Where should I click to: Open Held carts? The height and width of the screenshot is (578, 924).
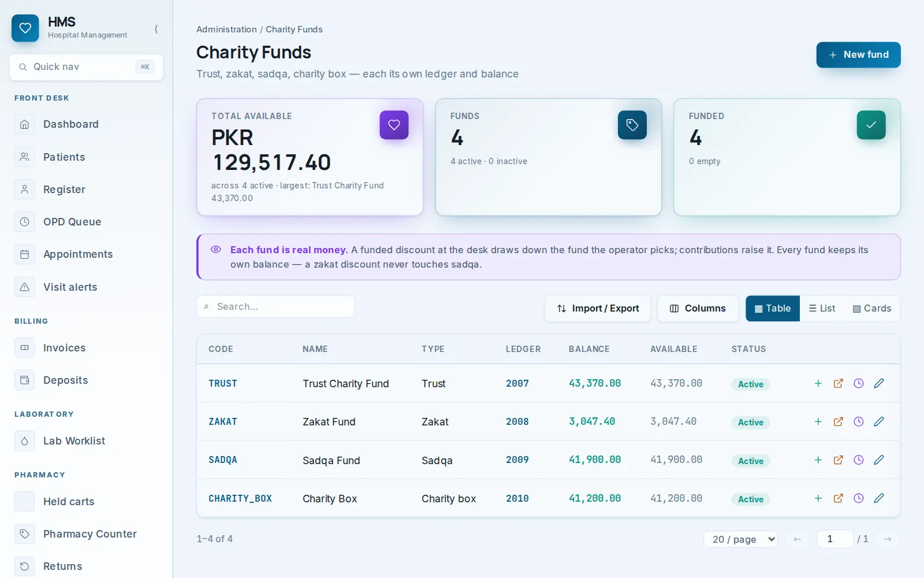[87, 502]
